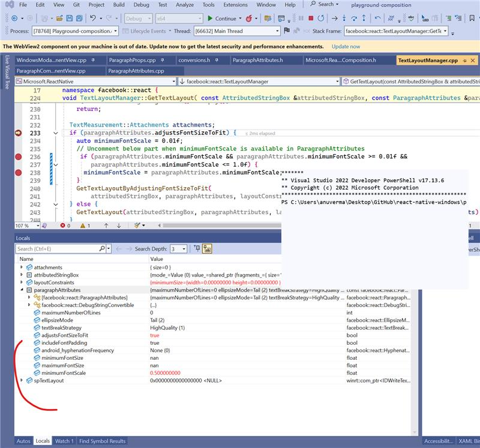Stop debugging with the red square
Viewport: 480px width, 448px height.
click(x=311, y=19)
